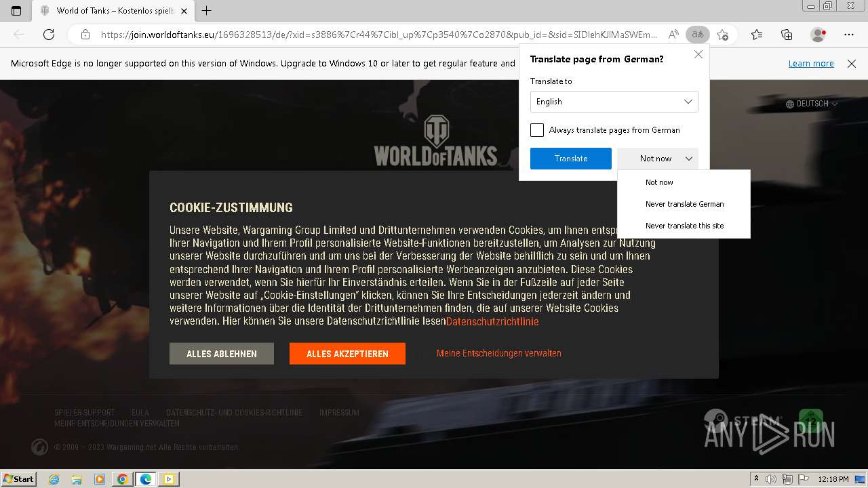The image size is (868, 488).
Task: Click ALLES AKZEPTIEREN button
Action: 347,354
